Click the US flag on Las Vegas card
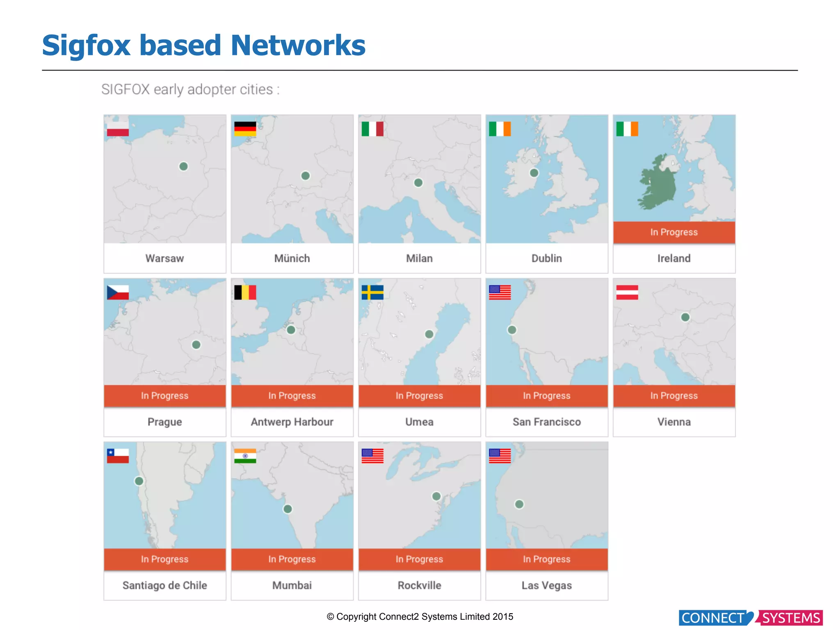 tap(500, 456)
